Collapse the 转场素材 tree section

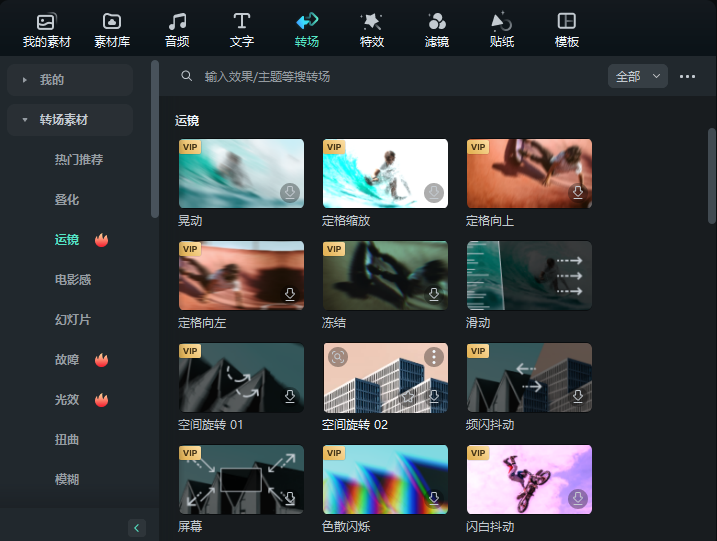25,120
